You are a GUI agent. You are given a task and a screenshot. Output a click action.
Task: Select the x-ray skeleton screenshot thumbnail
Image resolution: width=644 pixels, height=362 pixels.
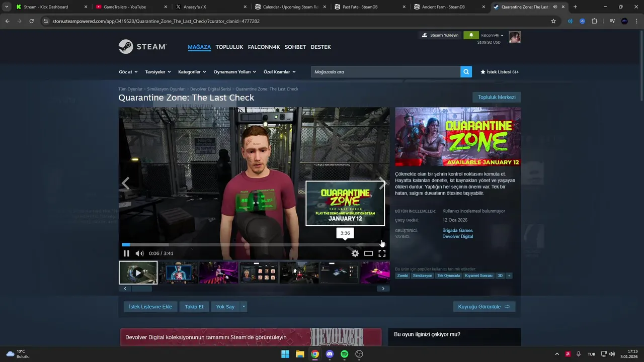point(179,273)
